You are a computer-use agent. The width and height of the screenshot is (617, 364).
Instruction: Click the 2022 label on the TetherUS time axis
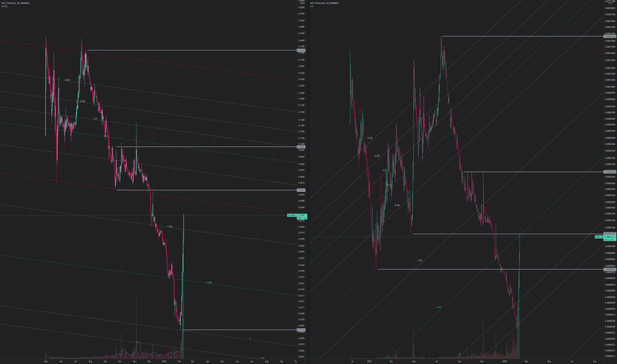tap(164, 361)
